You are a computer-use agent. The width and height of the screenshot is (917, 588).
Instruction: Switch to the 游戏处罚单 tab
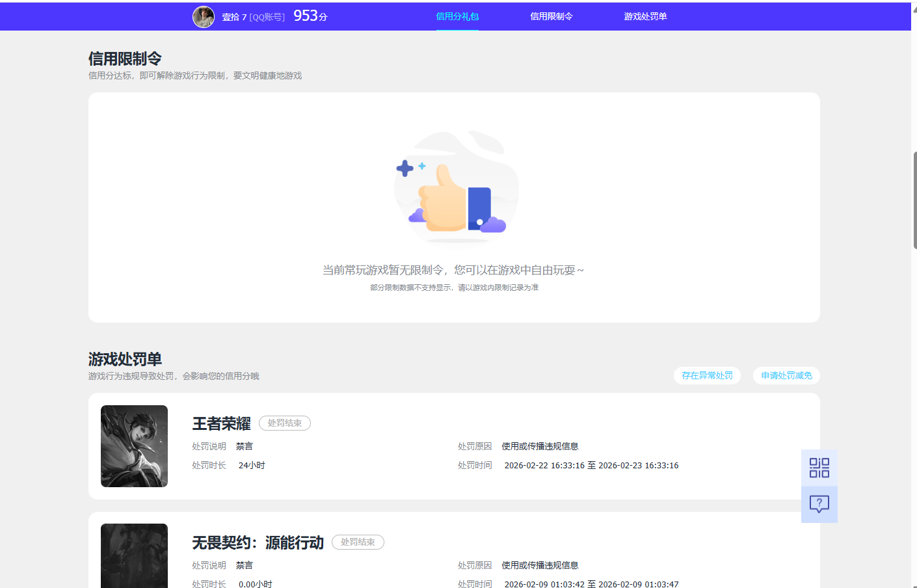pyautogui.click(x=645, y=16)
